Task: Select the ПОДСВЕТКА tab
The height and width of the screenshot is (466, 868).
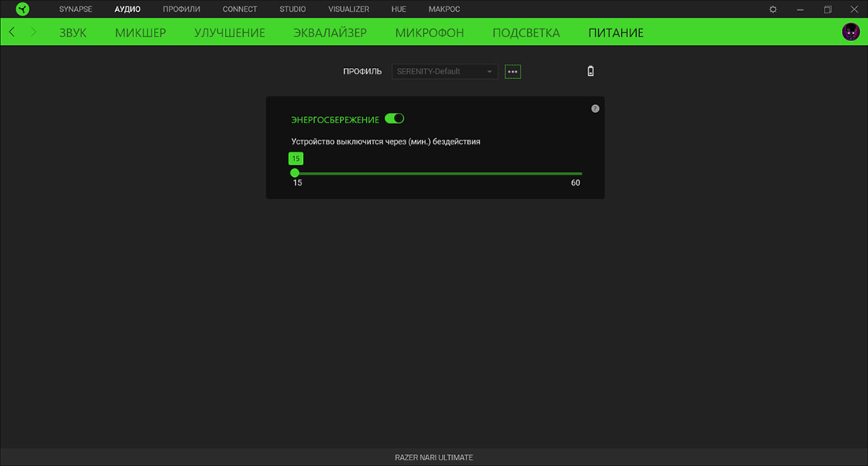Action: point(526,33)
